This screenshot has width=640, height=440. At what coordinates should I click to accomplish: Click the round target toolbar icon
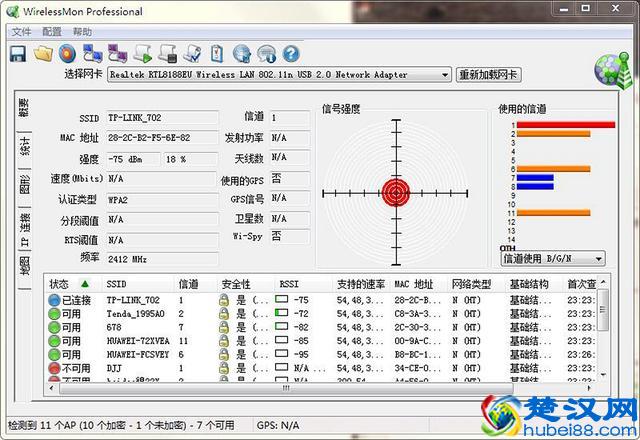point(67,53)
